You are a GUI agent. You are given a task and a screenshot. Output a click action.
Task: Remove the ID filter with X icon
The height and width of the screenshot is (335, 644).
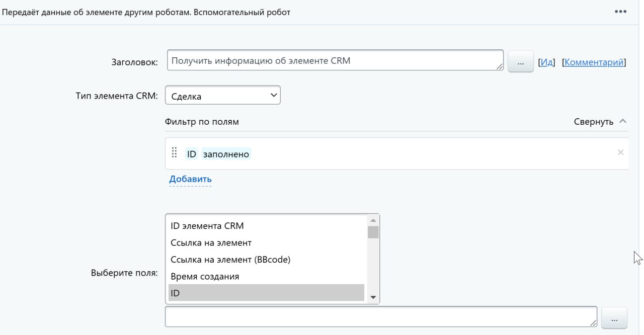(x=620, y=152)
